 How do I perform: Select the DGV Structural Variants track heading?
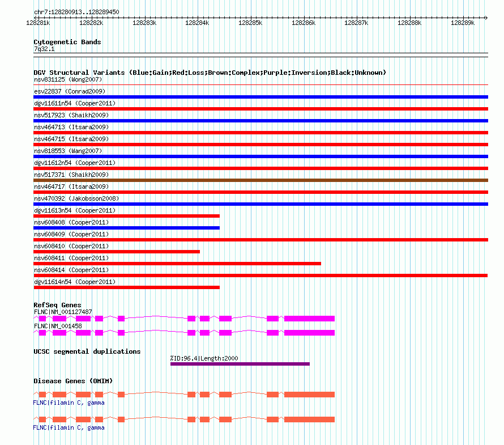coord(210,73)
